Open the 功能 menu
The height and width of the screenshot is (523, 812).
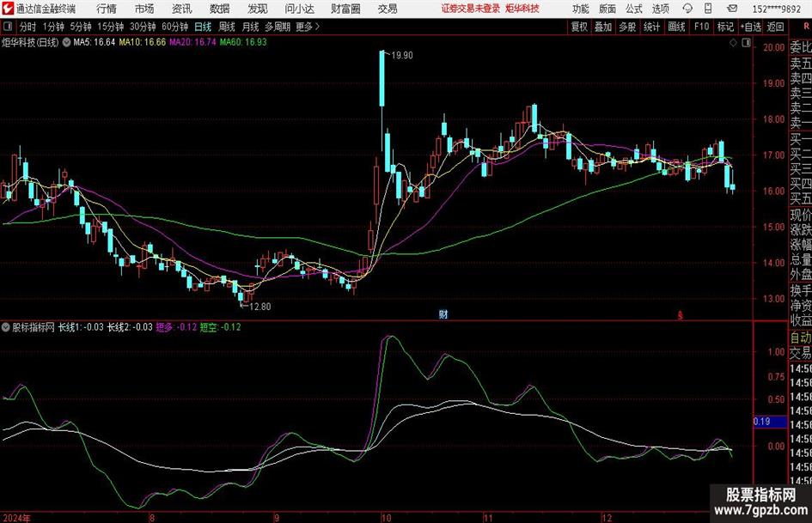(x=581, y=9)
